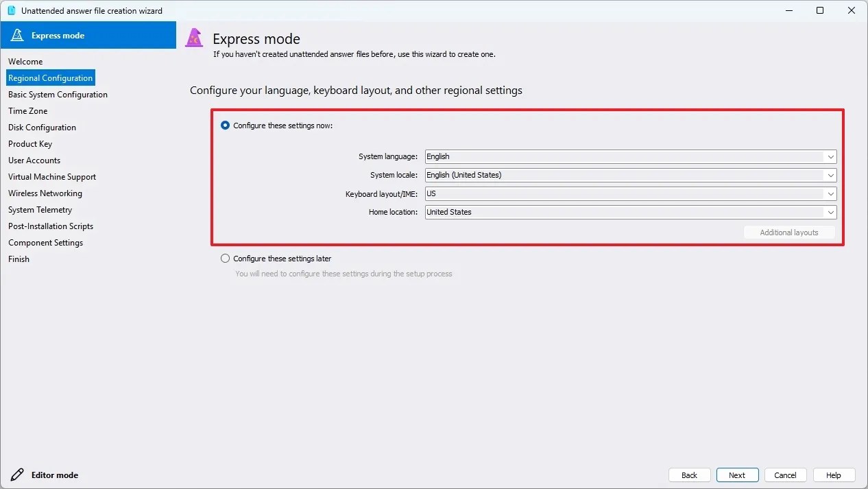Image resolution: width=868 pixels, height=489 pixels.
Task: Open the Home location dropdown
Action: pos(830,212)
